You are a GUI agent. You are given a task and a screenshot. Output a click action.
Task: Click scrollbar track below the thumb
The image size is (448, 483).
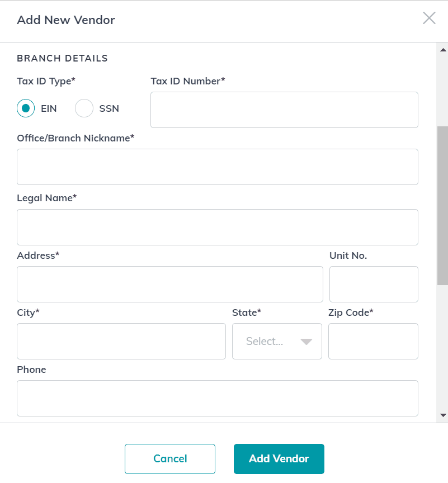coord(442,348)
